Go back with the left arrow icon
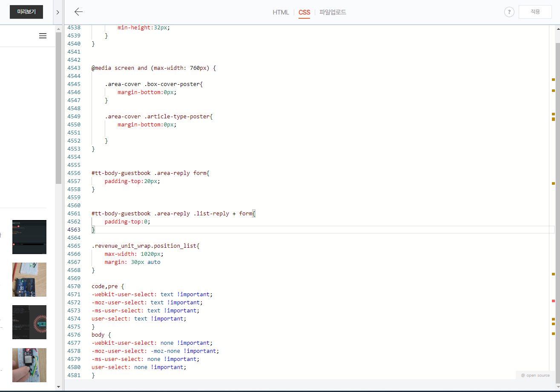560x392 pixels. (78, 12)
